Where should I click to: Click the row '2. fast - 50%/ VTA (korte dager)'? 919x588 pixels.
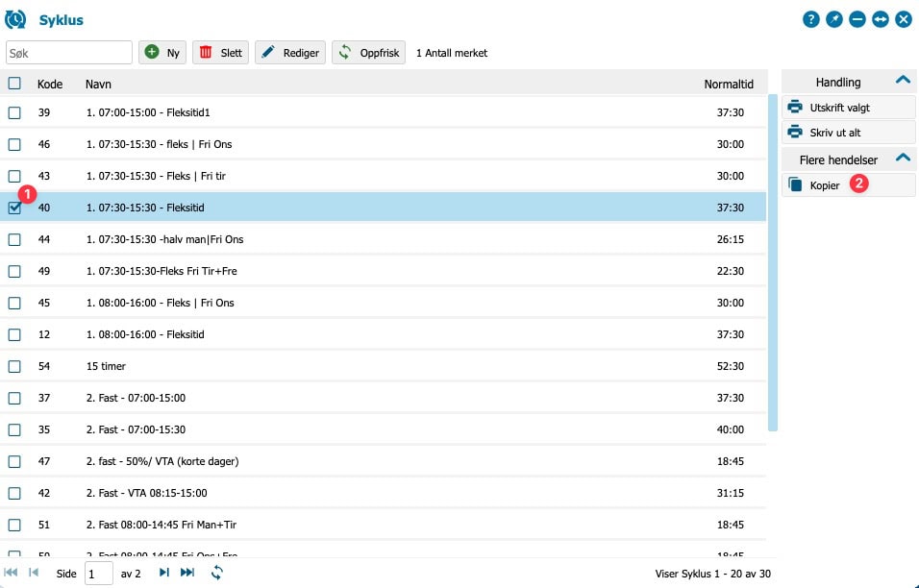384,461
